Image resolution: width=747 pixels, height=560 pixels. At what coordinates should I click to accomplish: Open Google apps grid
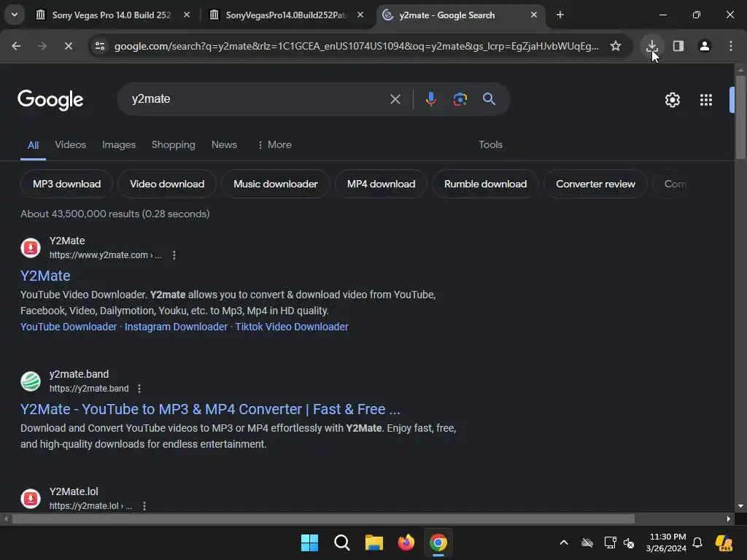705,100
